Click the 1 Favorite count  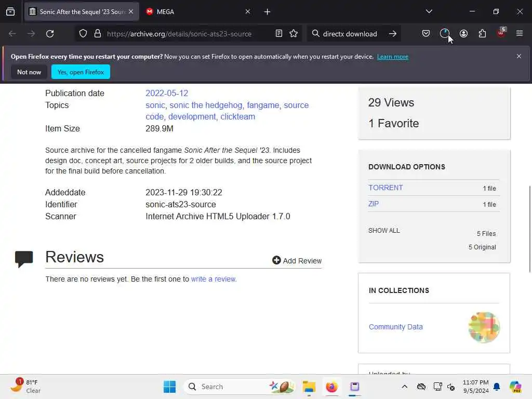394,123
